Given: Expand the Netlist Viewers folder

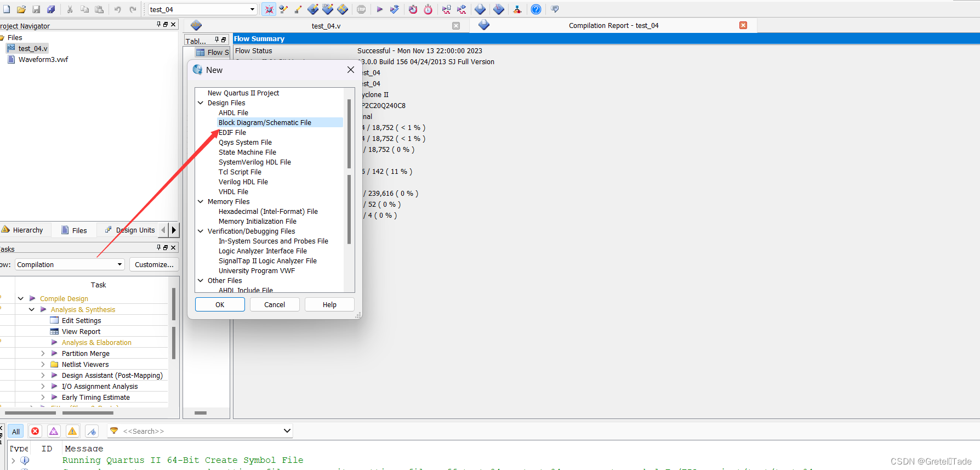Looking at the screenshot, I should point(43,364).
